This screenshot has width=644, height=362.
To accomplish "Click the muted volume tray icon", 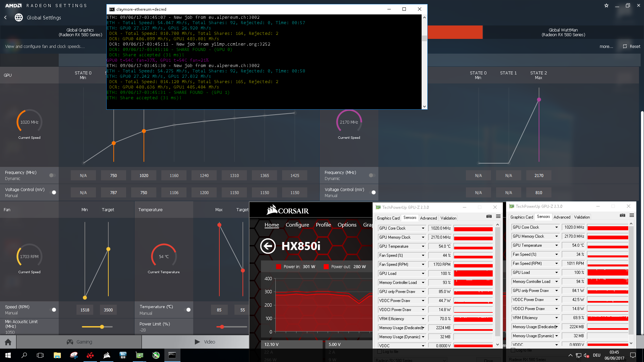I will (587, 355).
